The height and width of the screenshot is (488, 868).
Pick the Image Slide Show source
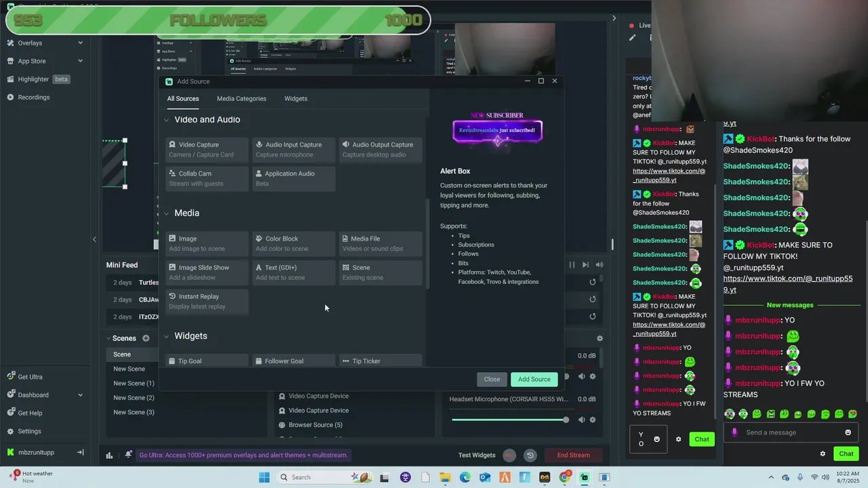coord(207,272)
